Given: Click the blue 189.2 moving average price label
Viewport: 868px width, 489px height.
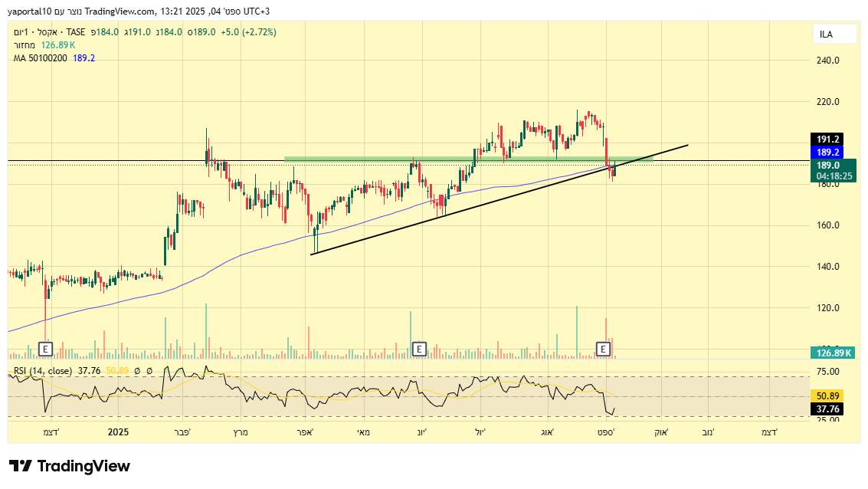Looking at the screenshot, I should (x=827, y=153).
